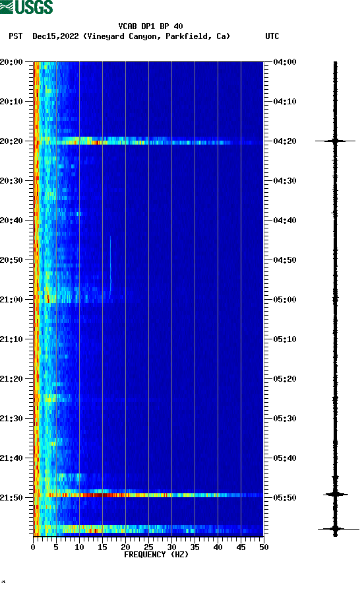364x589 pixels.
Task: Click the UTC time label 05:20
Action: click(x=285, y=379)
